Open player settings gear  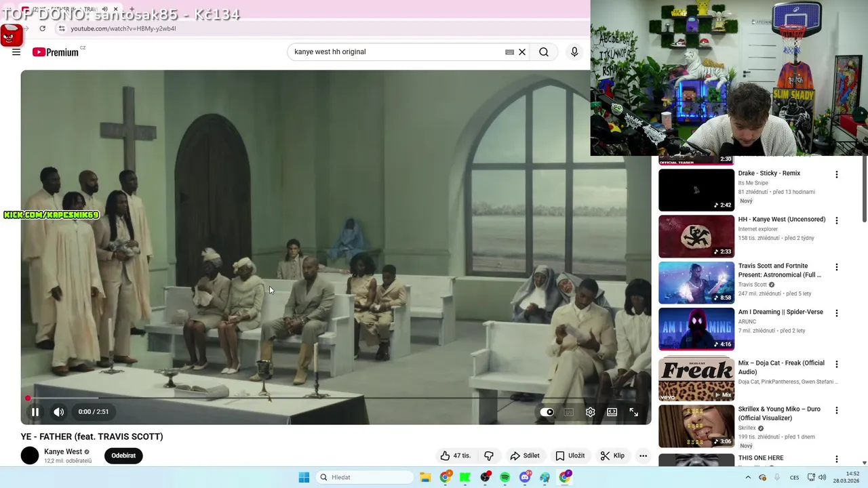[x=591, y=412]
